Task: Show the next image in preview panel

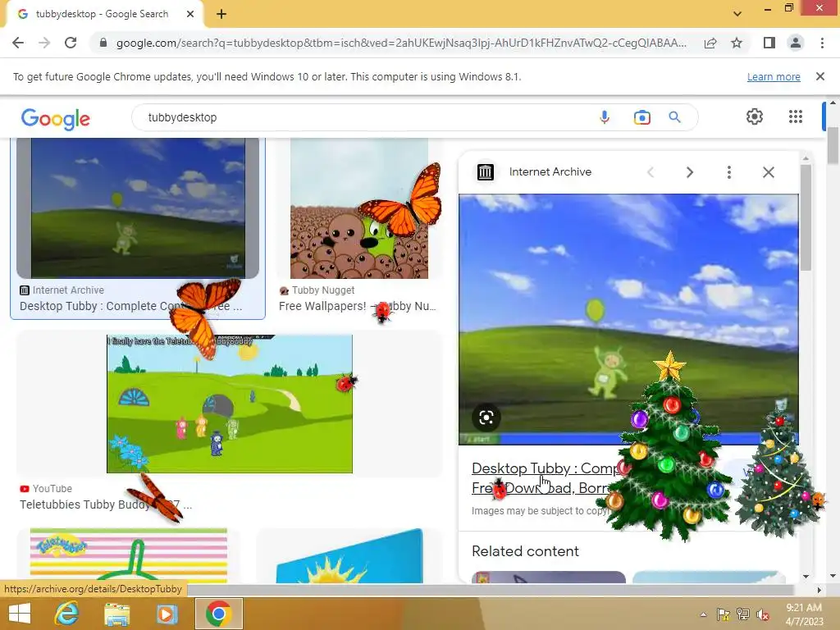Action: point(689,172)
